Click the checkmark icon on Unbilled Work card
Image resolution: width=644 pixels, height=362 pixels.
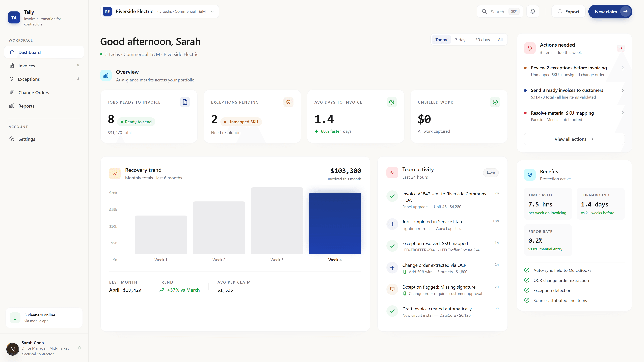[x=495, y=102]
